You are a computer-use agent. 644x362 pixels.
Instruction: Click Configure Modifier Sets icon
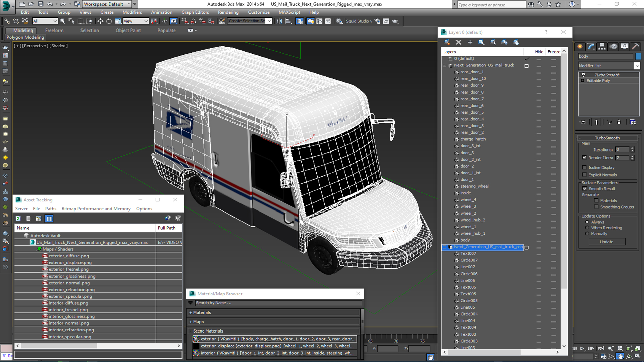click(x=633, y=122)
